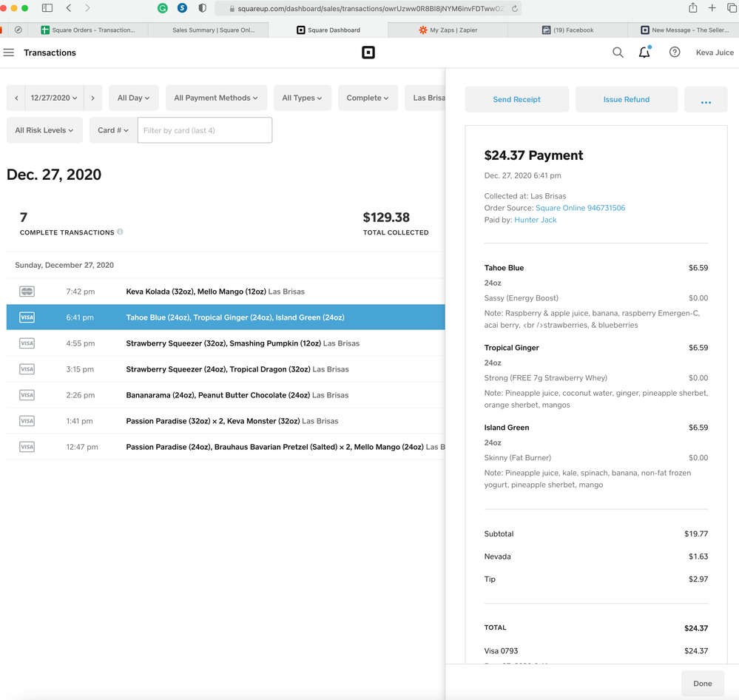Viewport: 739px width, 700px height.
Task: Go to next date arrow
Action: pos(92,98)
